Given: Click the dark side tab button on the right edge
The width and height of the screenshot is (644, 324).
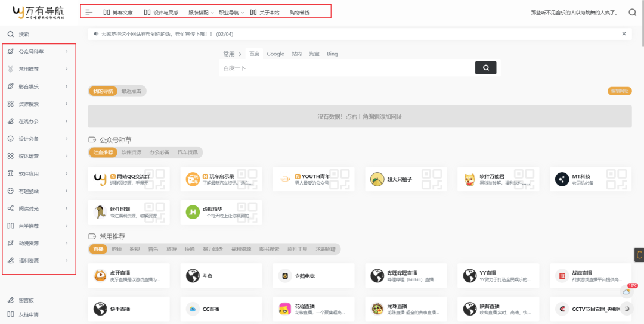Looking at the screenshot, I should tap(639, 255).
